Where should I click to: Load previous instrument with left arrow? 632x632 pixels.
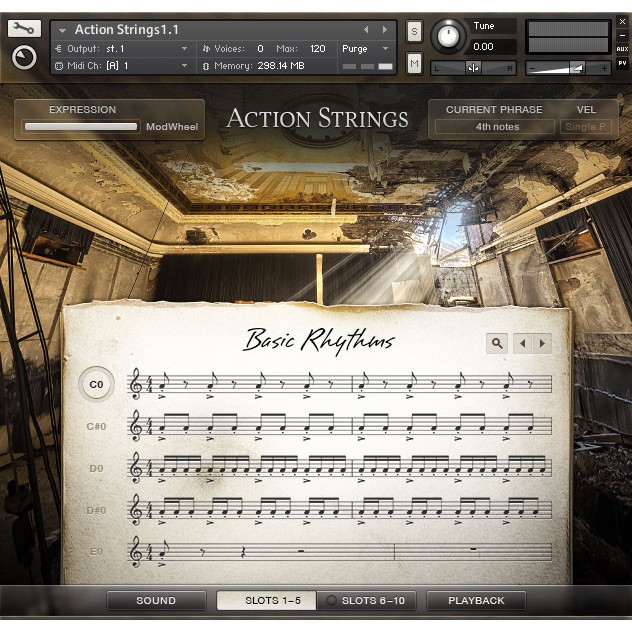pyautogui.click(x=366, y=29)
